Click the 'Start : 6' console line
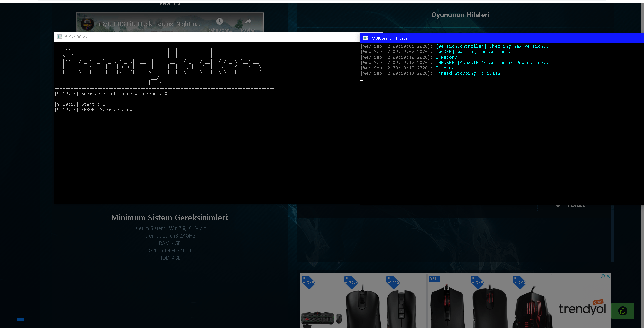This screenshot has height=328, width=644. pos(80,104)
